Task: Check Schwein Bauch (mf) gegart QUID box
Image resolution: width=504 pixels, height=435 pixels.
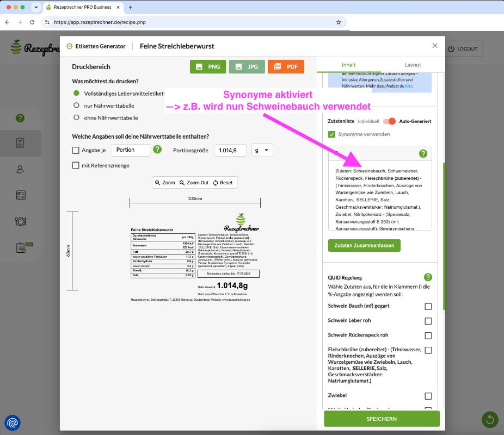Action: pos(428,307)
